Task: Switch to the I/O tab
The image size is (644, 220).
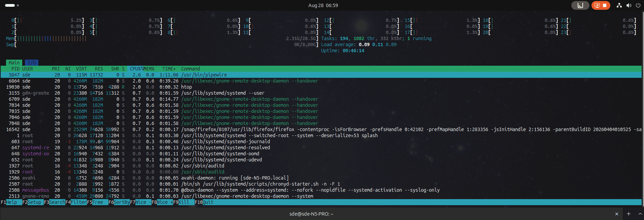Action: coord(32,63)
